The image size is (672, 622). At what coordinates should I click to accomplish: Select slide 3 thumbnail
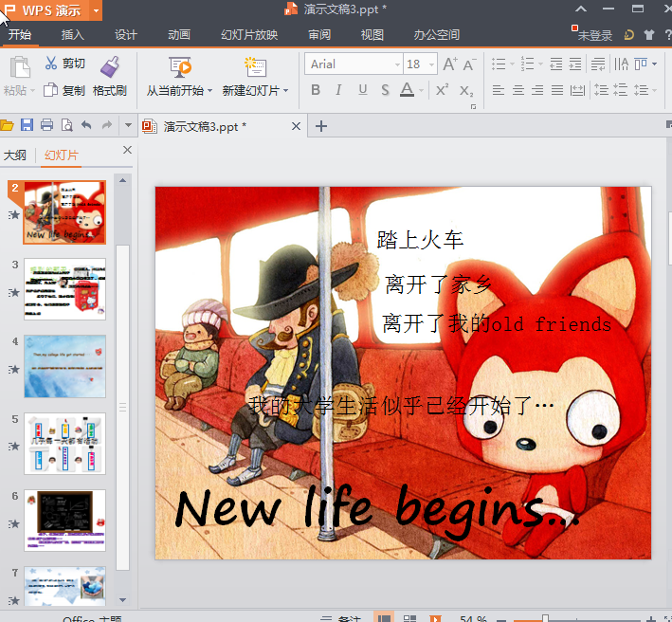tap(64, 289)
